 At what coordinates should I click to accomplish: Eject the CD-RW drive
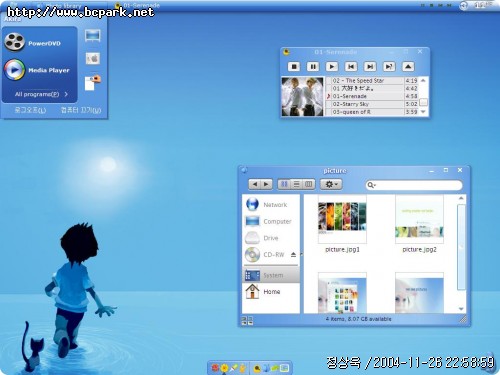pos(293,255)
